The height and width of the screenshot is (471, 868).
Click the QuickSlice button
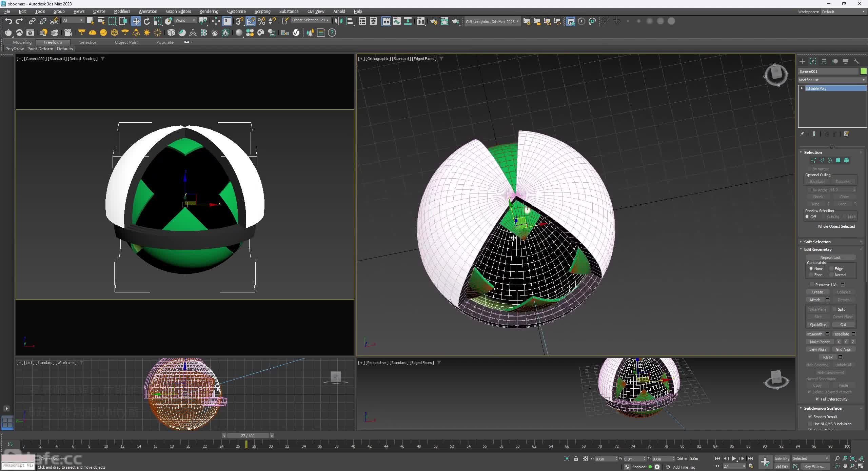(818, 325)
